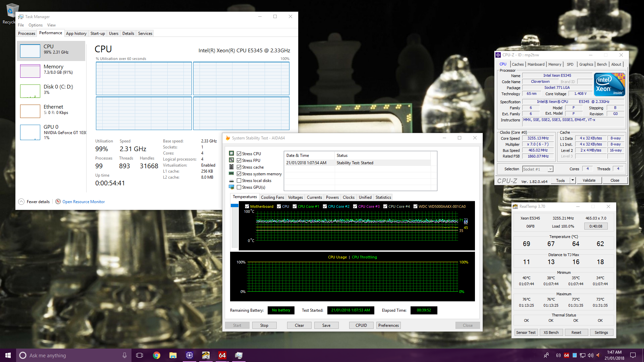Viewport: 644px width, 362px height.
Task: Switch to Task Manager taskbar icon
Action: [239, 355]
